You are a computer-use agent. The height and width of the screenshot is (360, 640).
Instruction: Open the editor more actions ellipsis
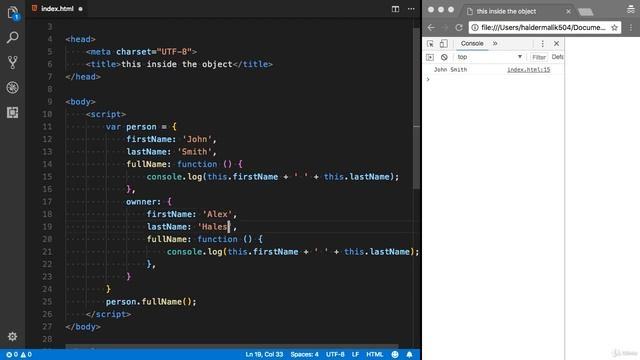(411, 9)
